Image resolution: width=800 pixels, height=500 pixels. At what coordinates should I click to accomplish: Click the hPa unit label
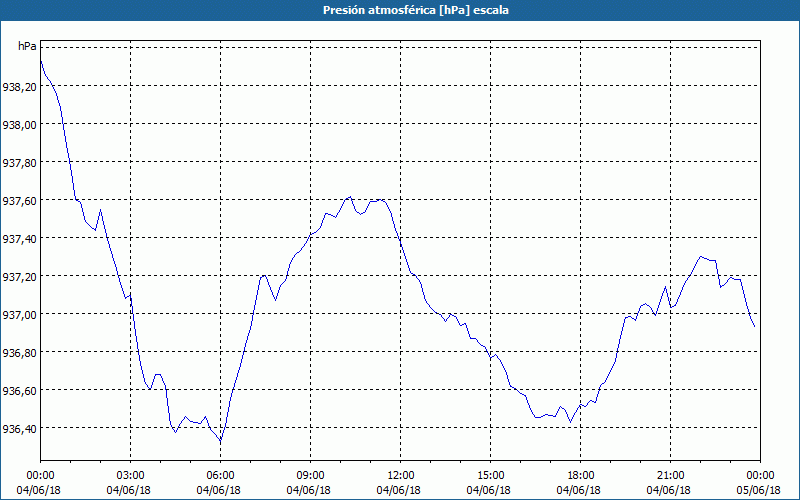27,46
